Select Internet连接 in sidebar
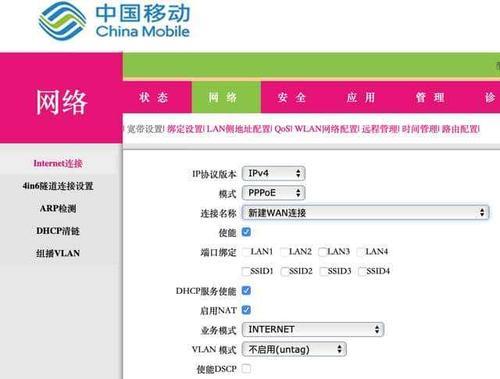 click(58, 163)
